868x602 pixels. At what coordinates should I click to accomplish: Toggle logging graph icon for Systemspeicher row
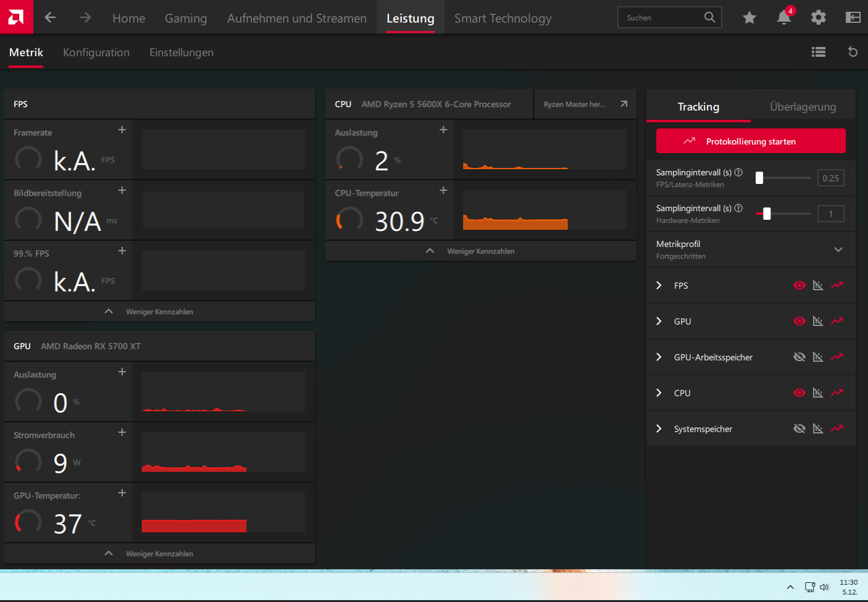837,429
